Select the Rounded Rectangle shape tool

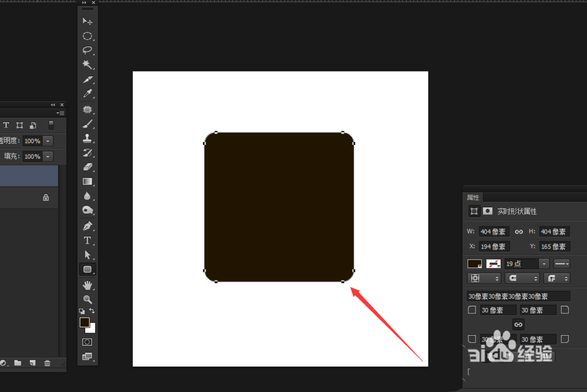[87, 269]
